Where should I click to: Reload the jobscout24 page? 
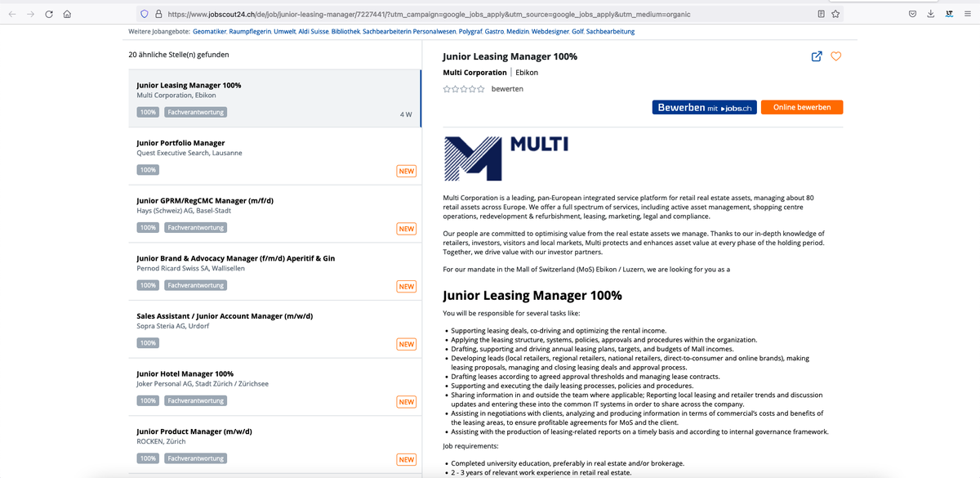tap(49, 14)
